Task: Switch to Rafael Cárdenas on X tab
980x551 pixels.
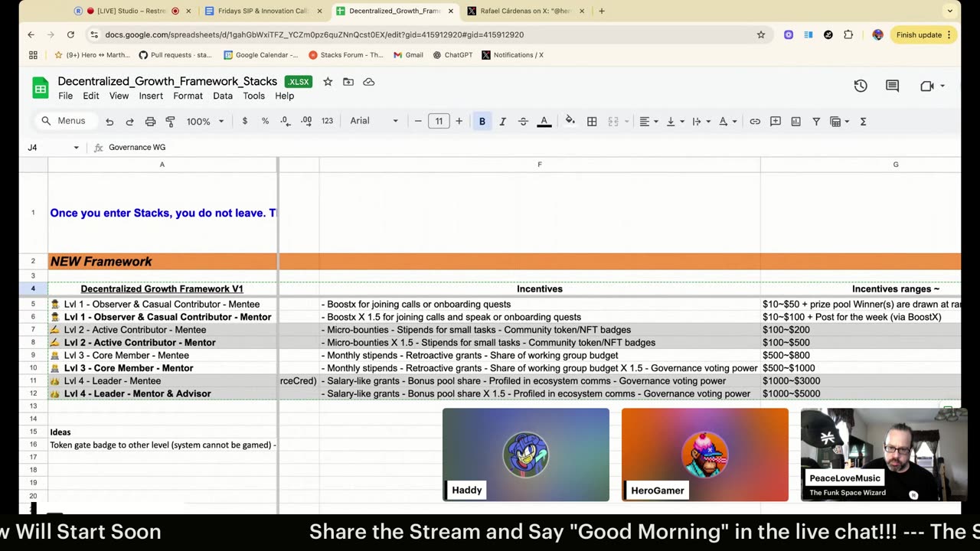Action: (x=527, y=11)
